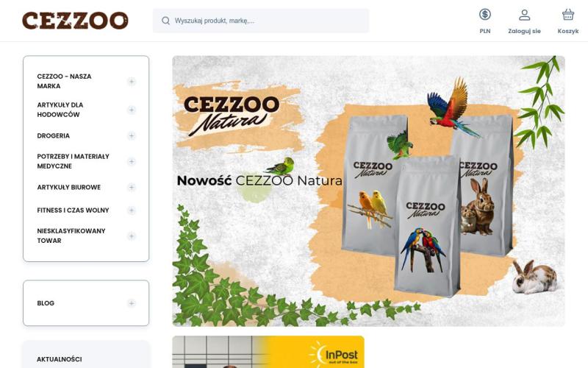Open the ARTYKUŁY BIUROWE category link
The height and width of the screenshot is (368, 588).
tap(68, 187)
